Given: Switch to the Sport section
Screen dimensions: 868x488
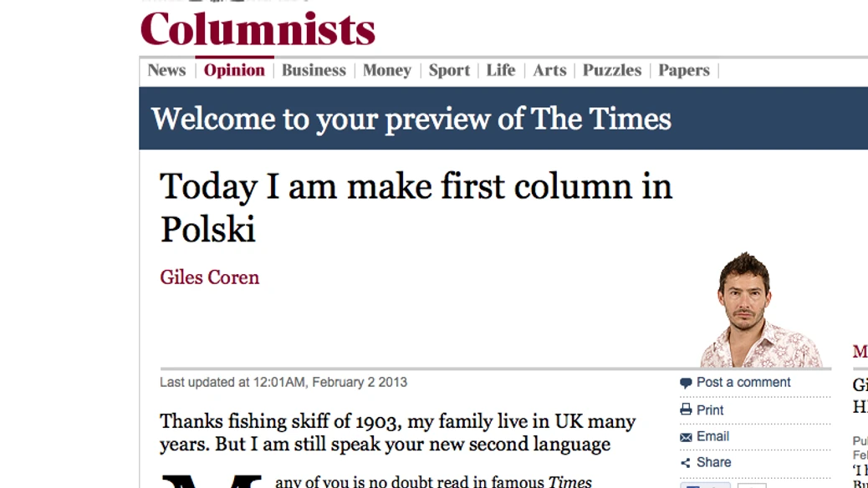Looking at the screenshot, I should click(x=449, y=70).
